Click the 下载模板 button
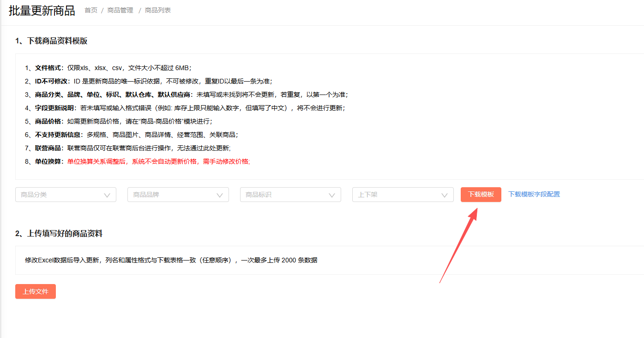 [481, 195]
